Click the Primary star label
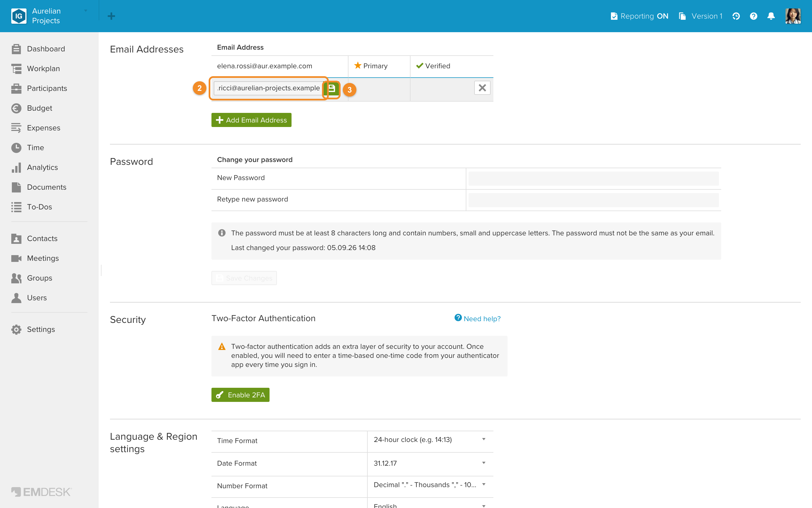Viewport: 812px width, 508px height. 371,66
